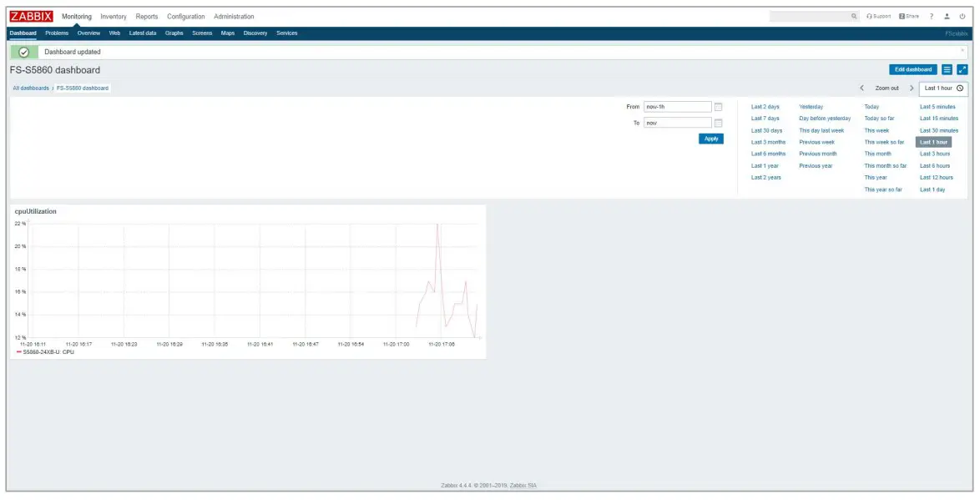Viewport: 980px width, 500px height.
Task: Click the cpuUtilization widget title
Action: tap(36, 211)
